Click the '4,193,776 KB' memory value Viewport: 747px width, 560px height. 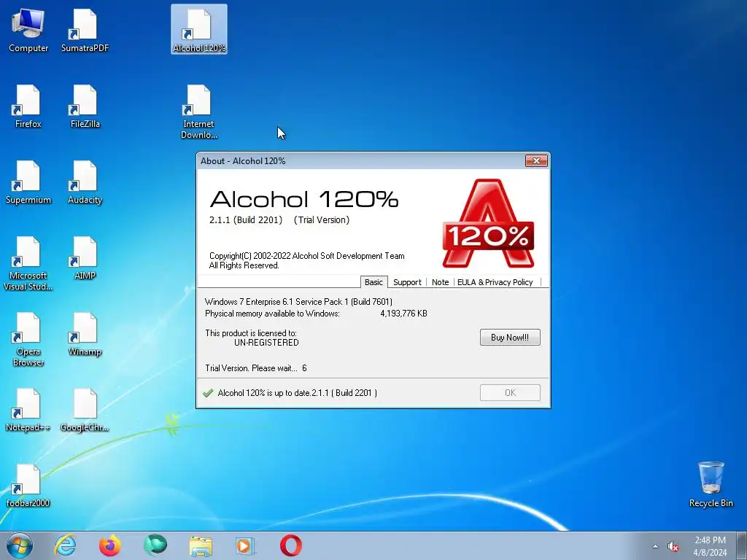403,314
